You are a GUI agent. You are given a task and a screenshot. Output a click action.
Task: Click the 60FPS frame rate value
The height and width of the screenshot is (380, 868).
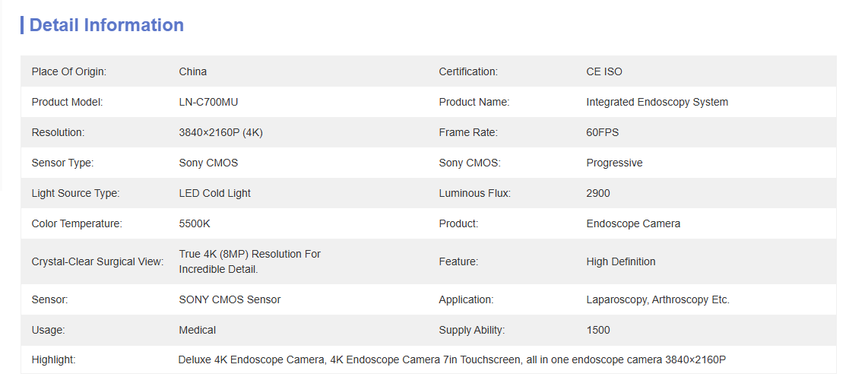pos(603,132)
